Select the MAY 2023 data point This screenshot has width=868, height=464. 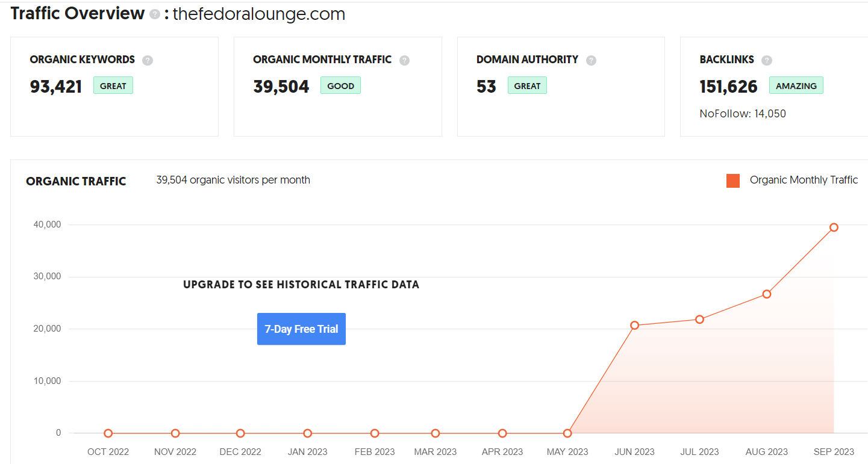click(567, 433)
